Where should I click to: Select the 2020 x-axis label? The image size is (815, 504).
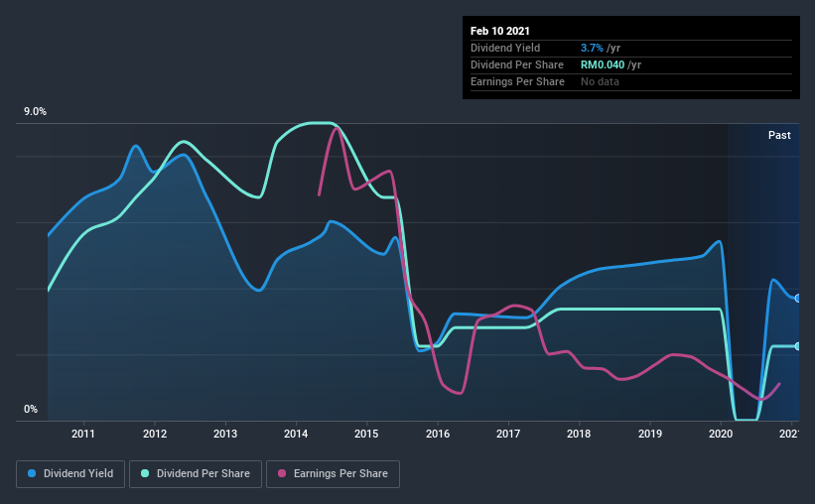coord(721,434)
